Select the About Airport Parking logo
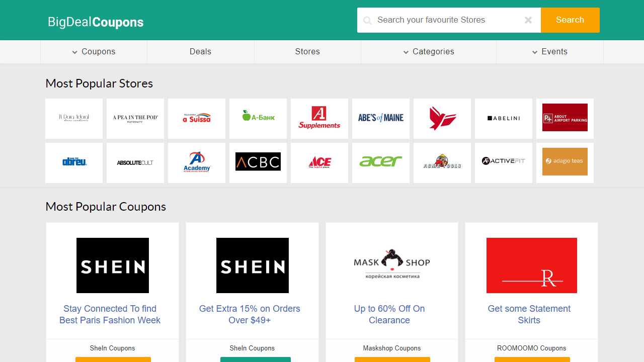 pos(565,118)
